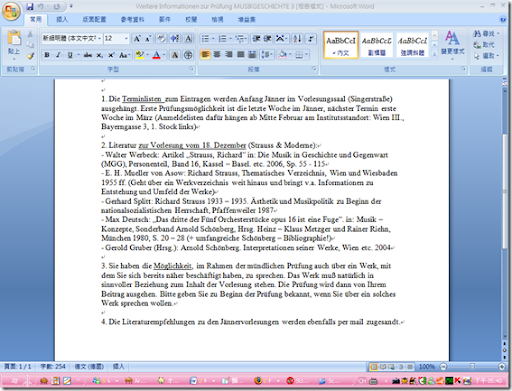Toggle show paragraph marks
Viewport: 512px width, 391px height.
click(x=310, y=39)
